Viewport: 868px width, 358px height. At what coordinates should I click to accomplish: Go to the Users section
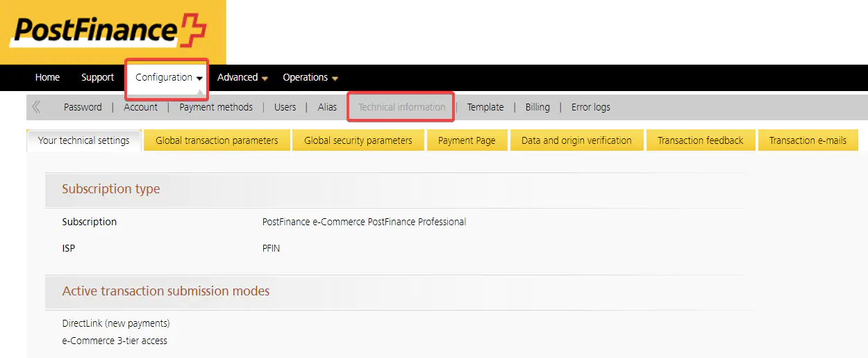[285, 107]
